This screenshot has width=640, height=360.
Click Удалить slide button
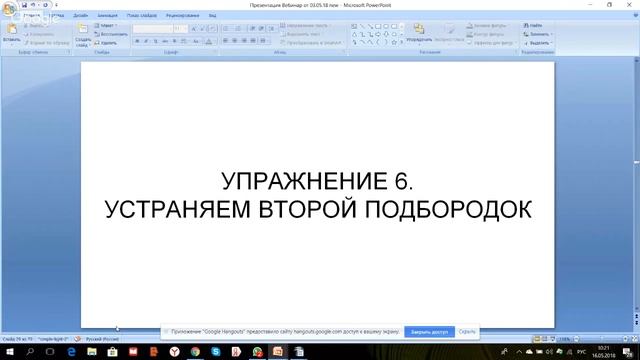point(106,43)
